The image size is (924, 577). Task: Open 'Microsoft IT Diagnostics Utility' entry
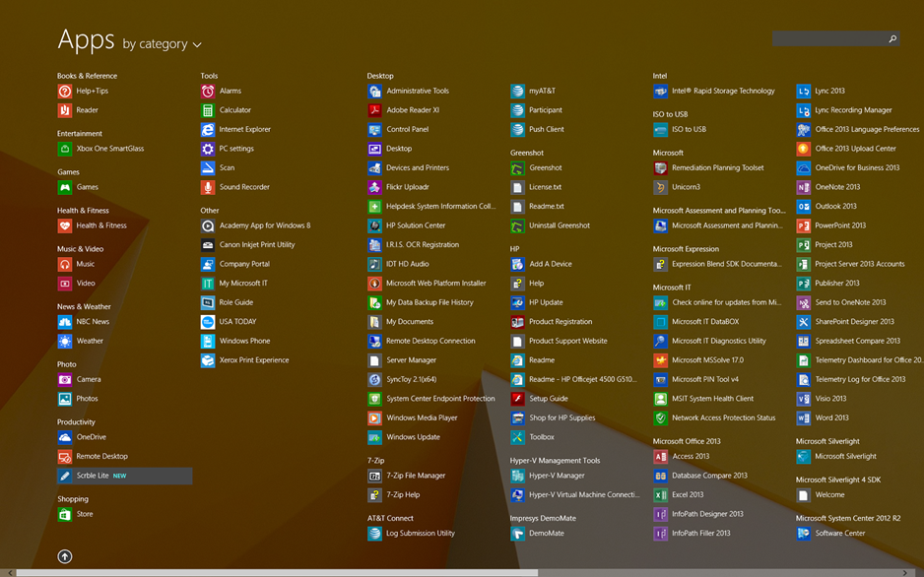710,341
